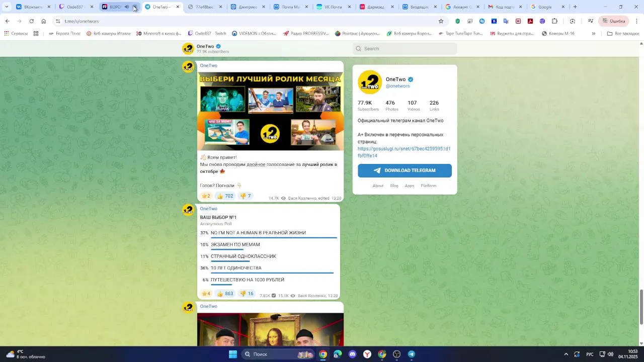The width and height of the screenshot is (644, 362).
Task: Open the Blog footer link
Action: [x=394, y=186]
